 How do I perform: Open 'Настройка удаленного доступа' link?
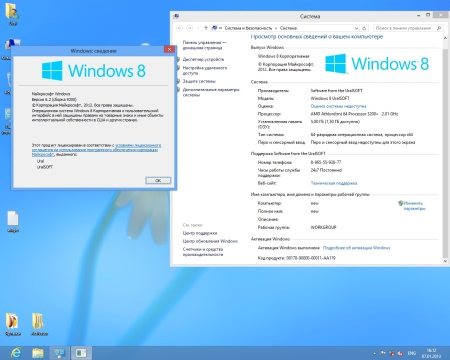(x=205, y=70)
